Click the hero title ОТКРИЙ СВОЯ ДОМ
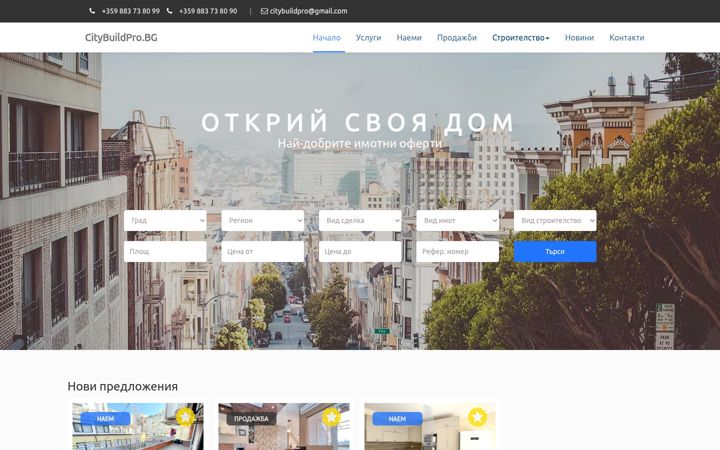This screenshot has height=450, width=720. click(358, 123)
